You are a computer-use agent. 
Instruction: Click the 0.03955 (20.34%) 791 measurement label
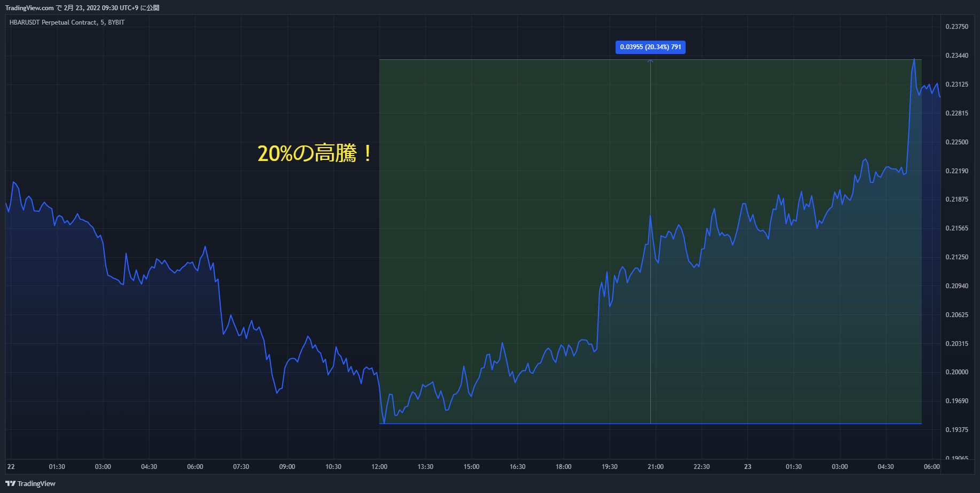pos(650,47)
